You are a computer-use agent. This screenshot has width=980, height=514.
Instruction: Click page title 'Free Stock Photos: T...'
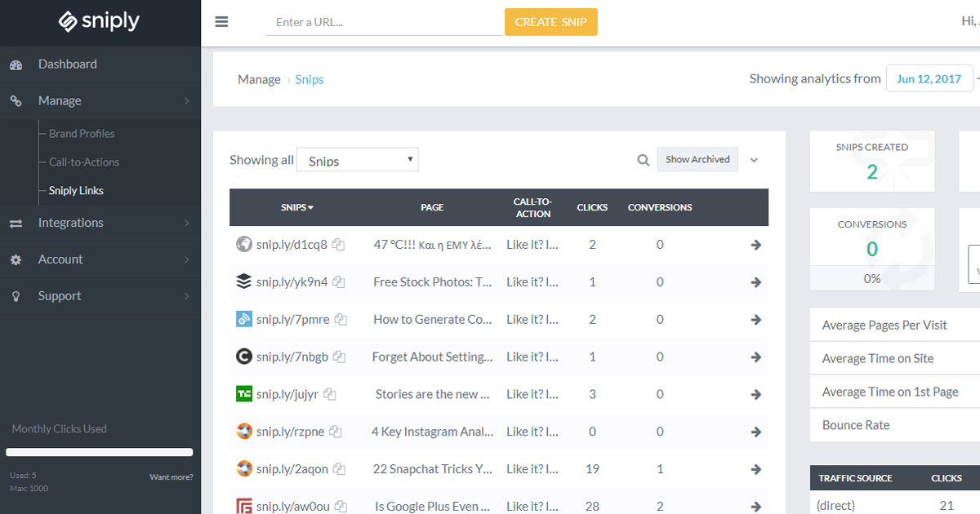(x=433, y=282)
